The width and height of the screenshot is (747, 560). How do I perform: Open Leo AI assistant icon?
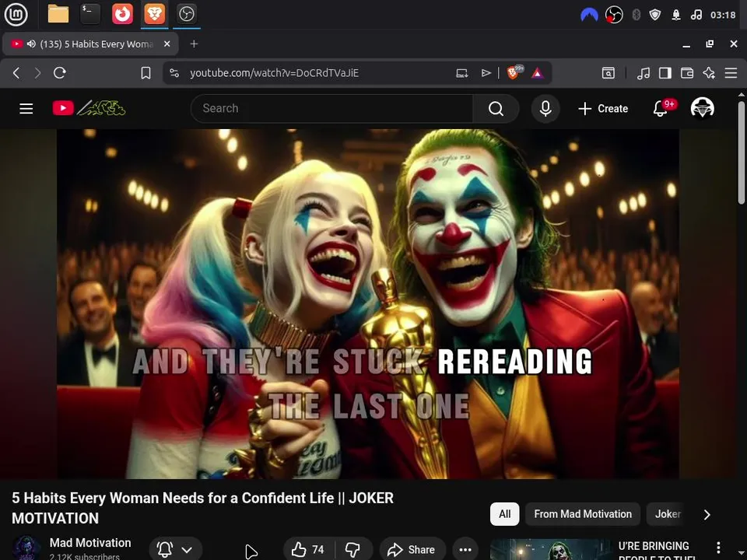pyautogui.click(x=709, y=73)
